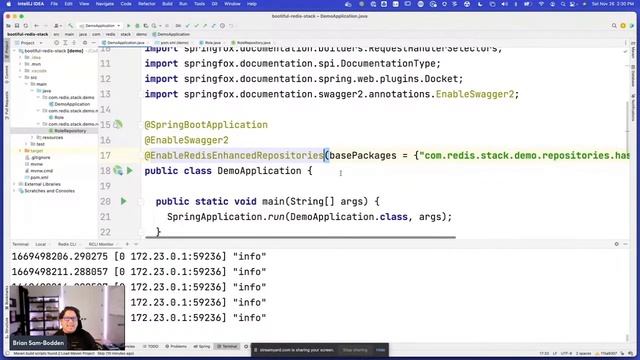The width and height of the screenshot is (640, 360).
Task: Click Stop sharing in screen share banner
Action: coord(355,350)
